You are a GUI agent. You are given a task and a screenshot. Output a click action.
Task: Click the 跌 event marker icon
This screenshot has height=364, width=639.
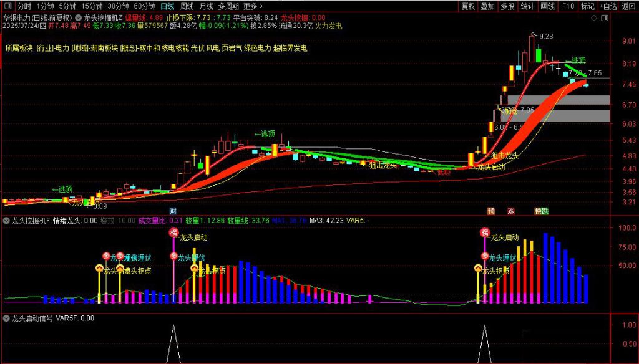coord(545,211)
